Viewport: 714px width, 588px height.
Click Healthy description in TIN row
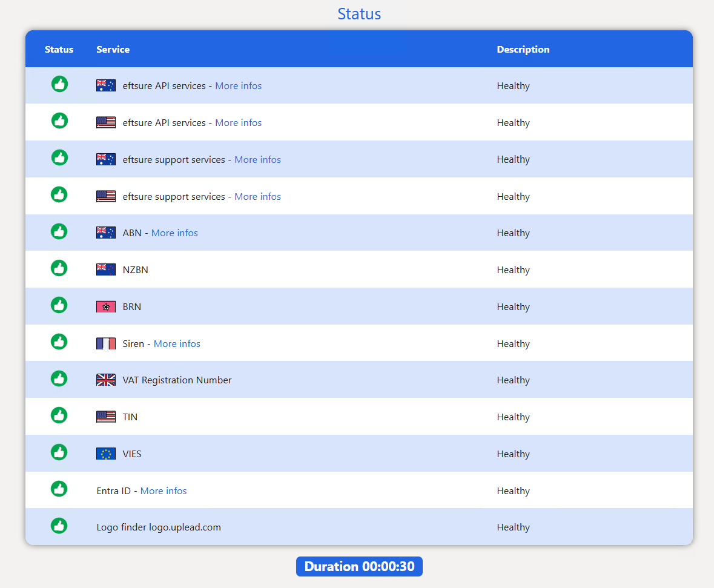click(513, 417)
